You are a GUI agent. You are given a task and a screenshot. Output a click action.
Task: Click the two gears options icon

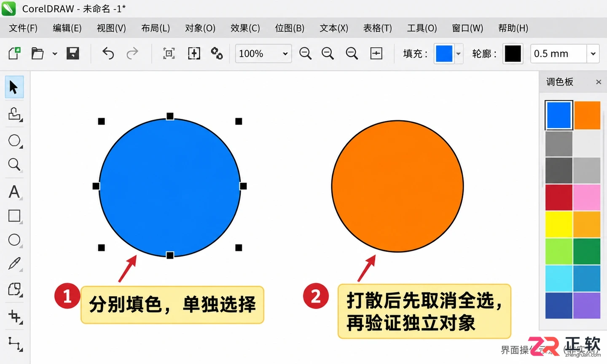pos(217,54)
